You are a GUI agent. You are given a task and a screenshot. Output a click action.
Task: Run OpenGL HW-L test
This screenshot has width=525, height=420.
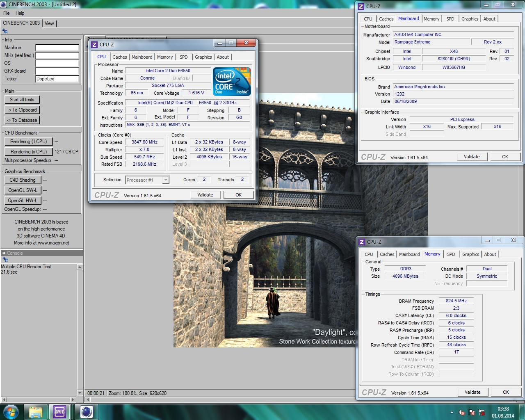(23, 201)
